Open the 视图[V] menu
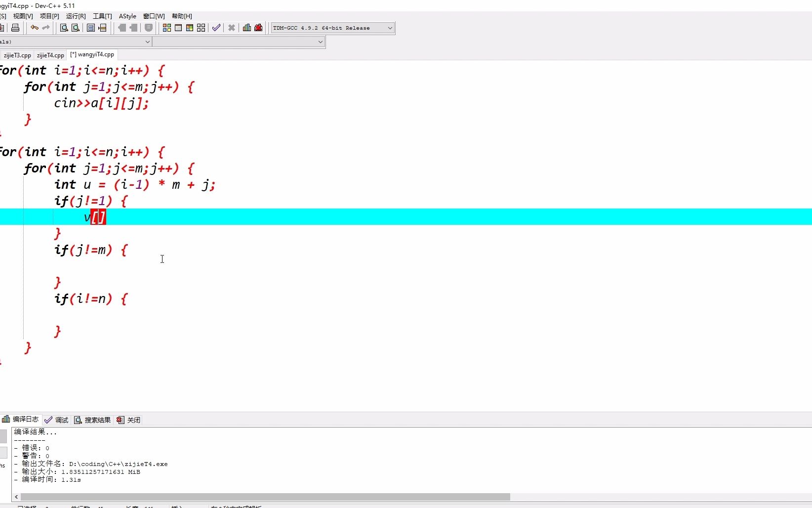Viewport: 812px width, 508px height. pos(23,16)
